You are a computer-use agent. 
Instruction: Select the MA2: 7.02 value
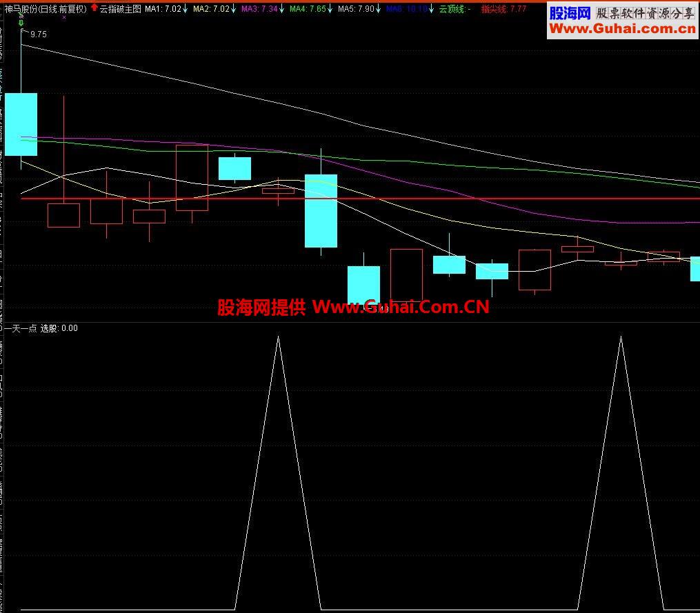coord(211,9)
